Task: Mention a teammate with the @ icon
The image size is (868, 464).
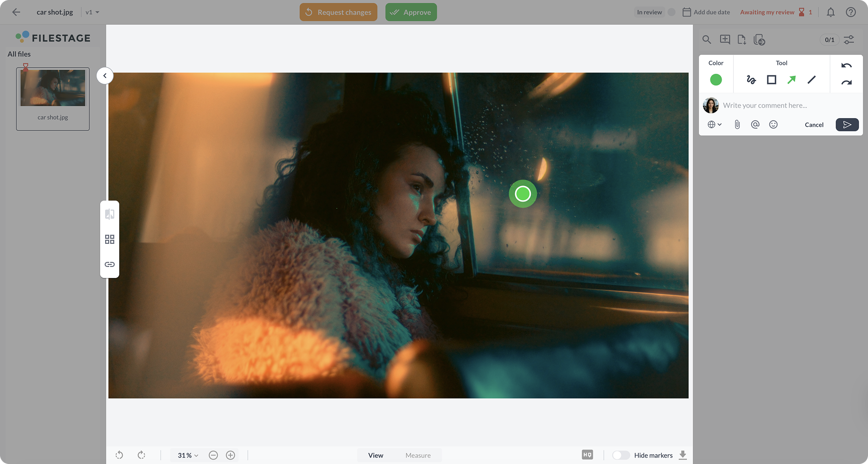Action: [x=755, y=124]
